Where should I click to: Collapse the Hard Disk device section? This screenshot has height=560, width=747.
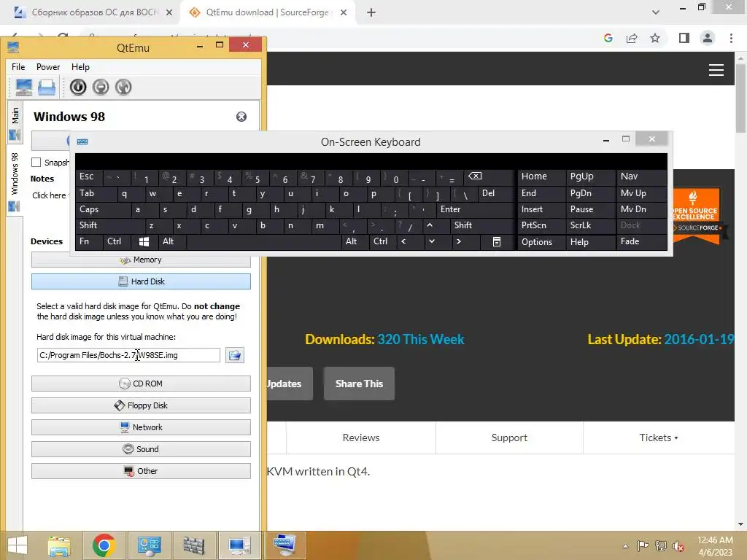pos(141,281)
